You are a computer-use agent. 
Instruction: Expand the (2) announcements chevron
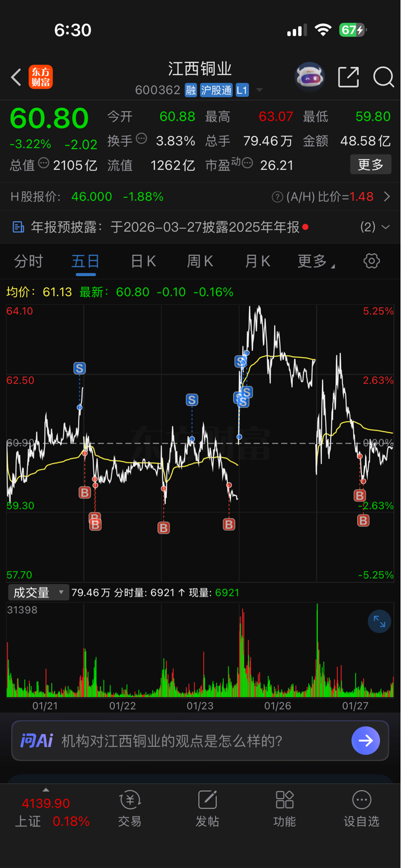(x=386, y=227)
